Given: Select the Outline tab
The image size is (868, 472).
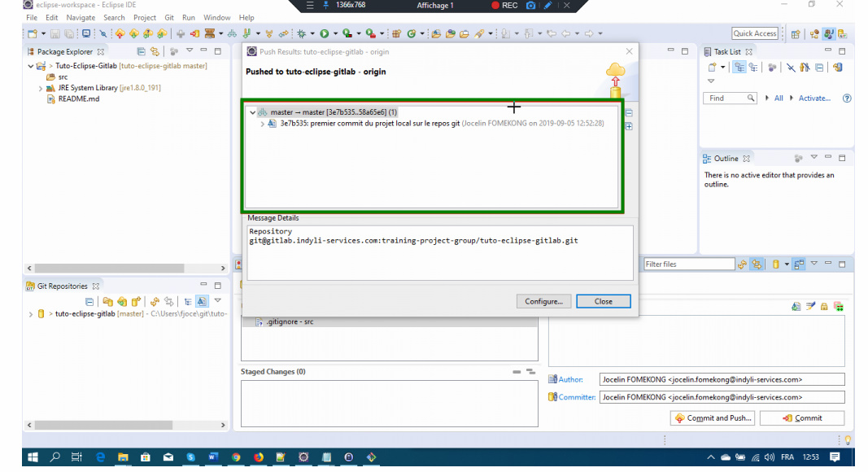Looking at the screenshot, I should 726,159.
